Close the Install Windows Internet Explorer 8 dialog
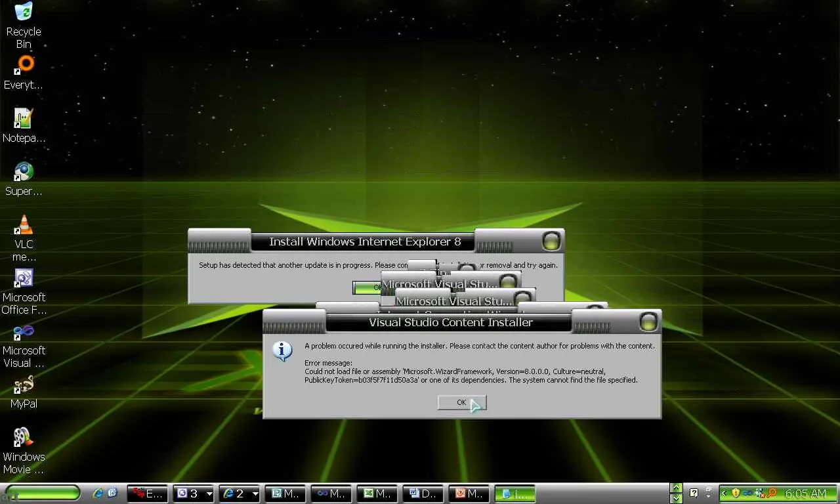Image resolution: width=840 pixels, height=504 pixels. (551, 241)
